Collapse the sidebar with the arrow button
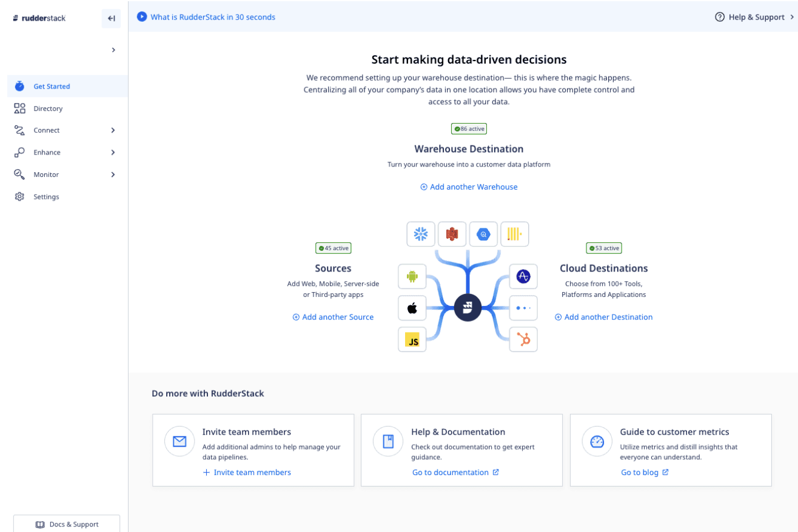 coord(111,18)
